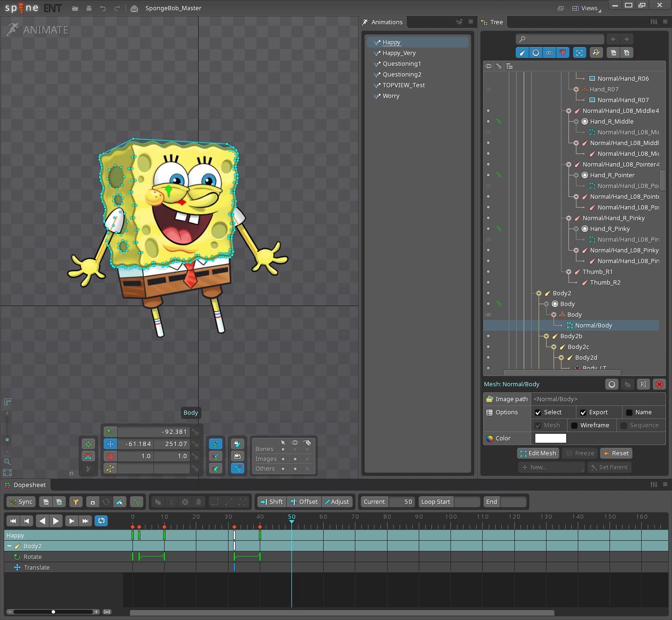Click the dopesheet yellow filter funnel

pos(76,502)
